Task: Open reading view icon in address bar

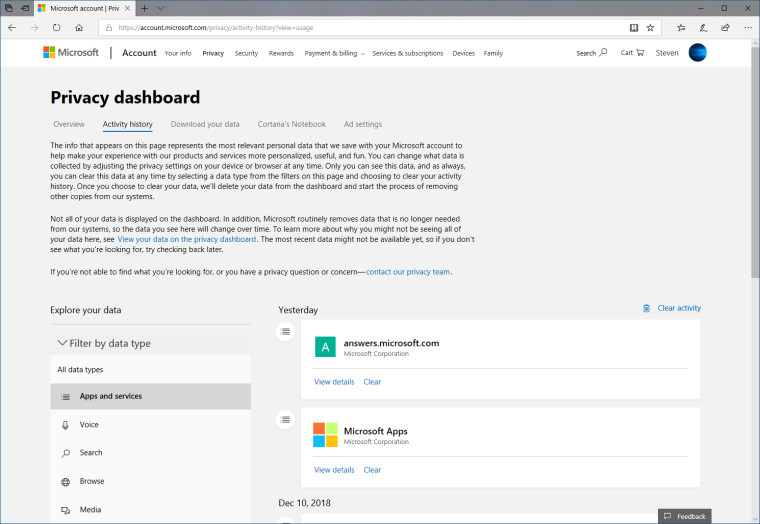Action: coord(633,28)
